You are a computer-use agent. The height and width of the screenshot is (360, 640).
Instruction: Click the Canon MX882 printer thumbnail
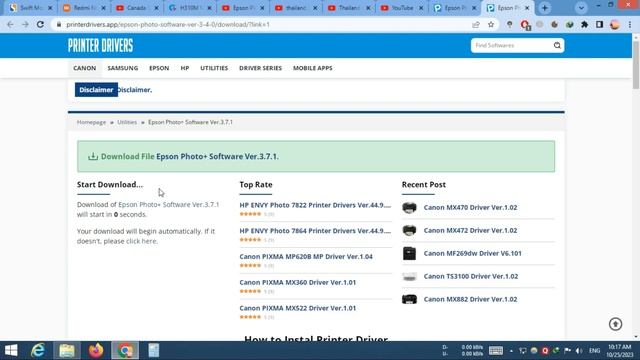[409, 299]
